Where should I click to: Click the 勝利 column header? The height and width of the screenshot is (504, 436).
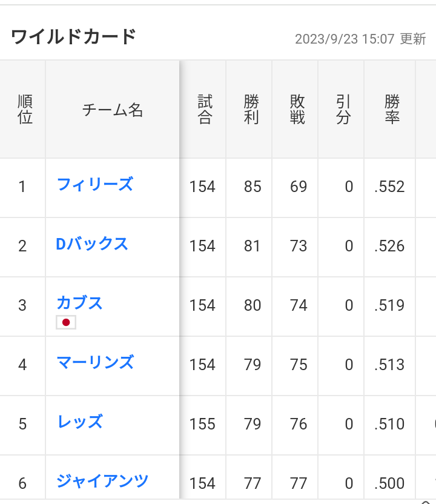click(x=251, y=109)
